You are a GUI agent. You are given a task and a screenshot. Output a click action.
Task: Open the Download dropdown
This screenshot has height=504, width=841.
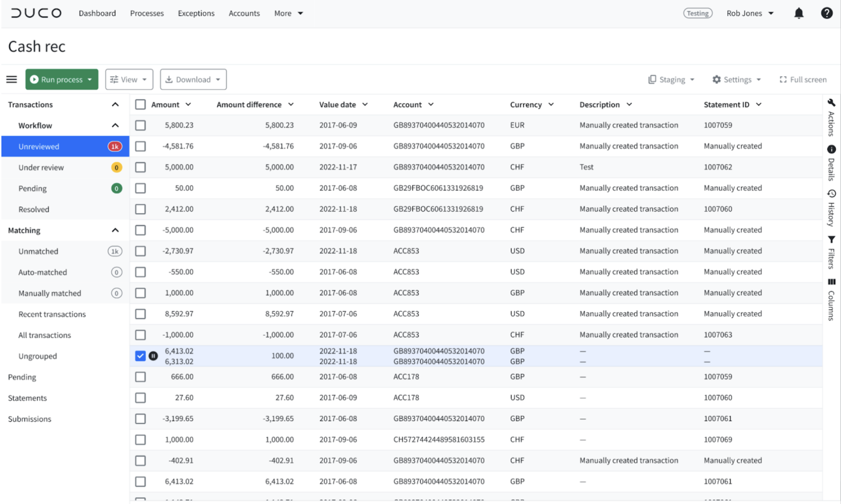point(193,80)
